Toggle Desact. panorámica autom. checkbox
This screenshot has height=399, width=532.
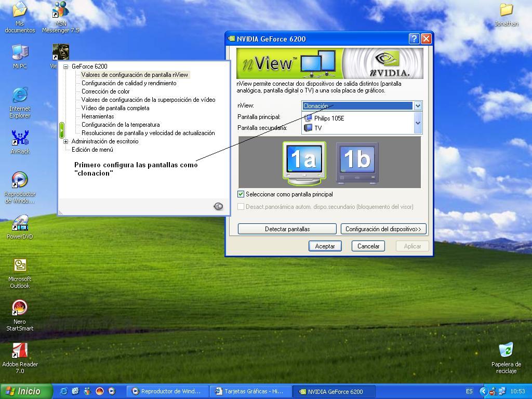point(241,207)
